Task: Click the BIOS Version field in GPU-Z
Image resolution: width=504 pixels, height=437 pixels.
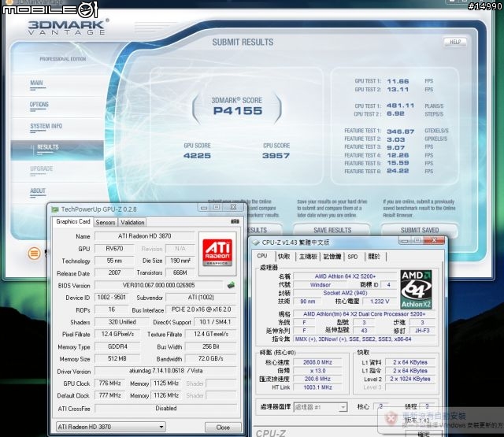Action: click(159, 285)
